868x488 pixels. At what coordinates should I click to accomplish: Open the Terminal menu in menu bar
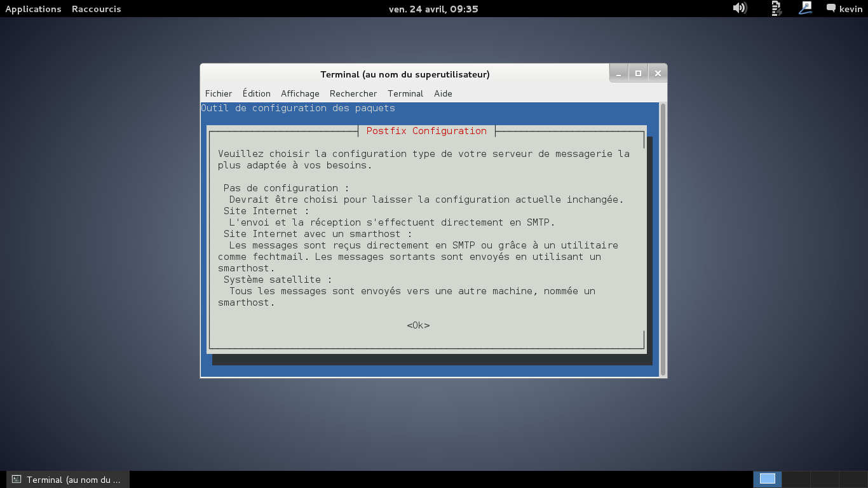[x=405, y=93]
